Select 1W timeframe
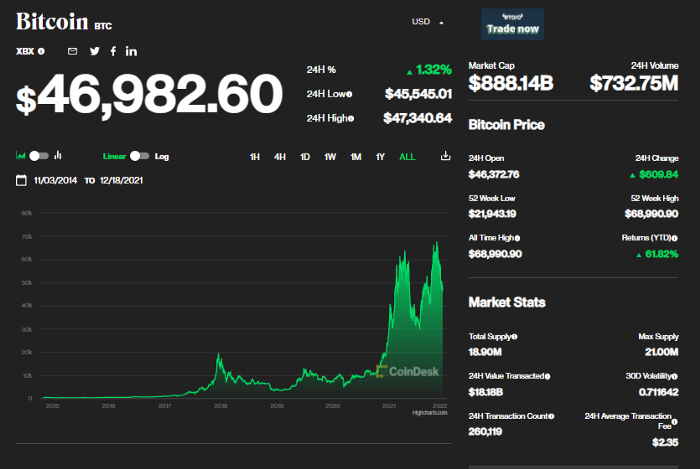The height and width of the screenshot is (469, 700). click(330, 157)
